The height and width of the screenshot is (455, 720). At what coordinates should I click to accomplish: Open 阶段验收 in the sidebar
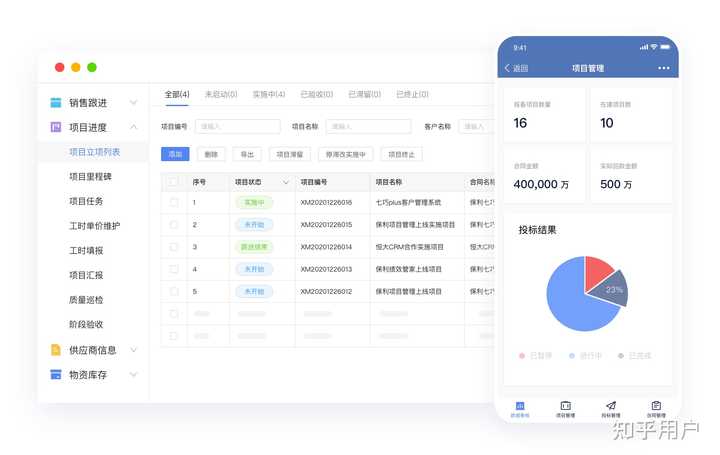coord(86,324)
